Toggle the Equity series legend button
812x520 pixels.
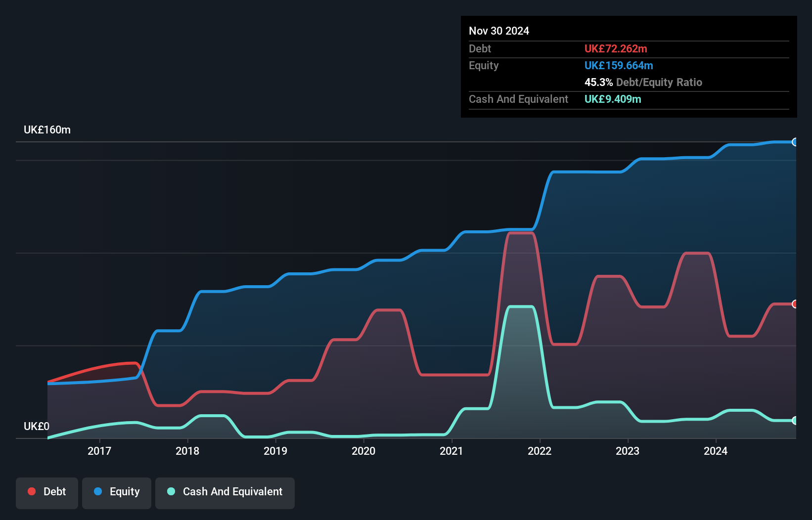pos(117,493)
